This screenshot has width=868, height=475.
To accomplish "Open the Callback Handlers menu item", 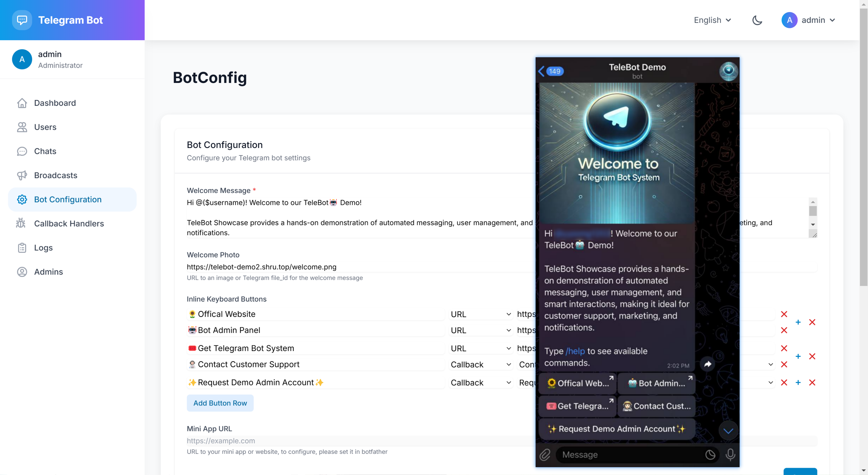I will point(72,223).
